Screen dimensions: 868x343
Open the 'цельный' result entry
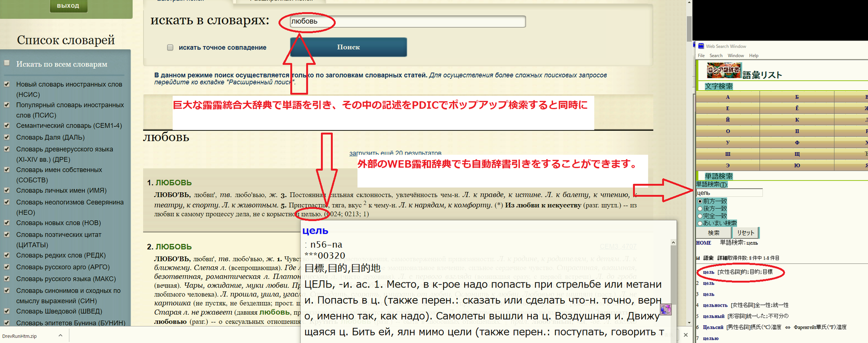[x=714, y=316]
